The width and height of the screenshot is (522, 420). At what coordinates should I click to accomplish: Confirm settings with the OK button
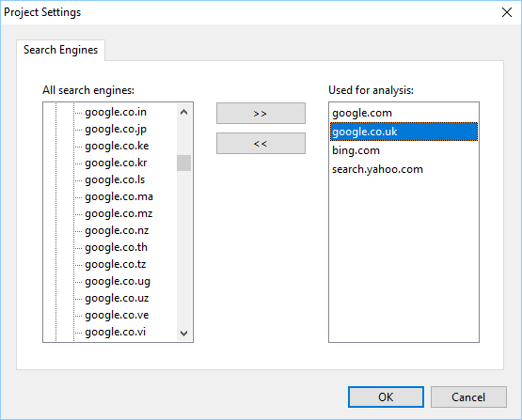coord(386,397)
